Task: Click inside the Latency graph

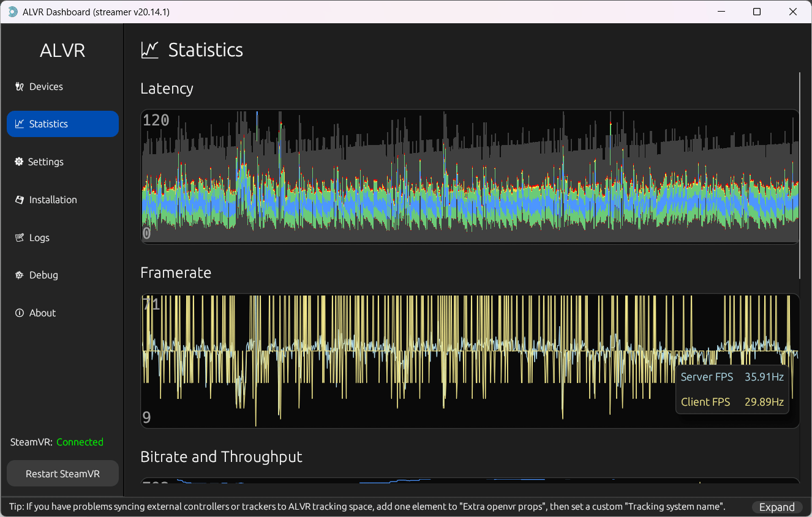Action: 470,177
